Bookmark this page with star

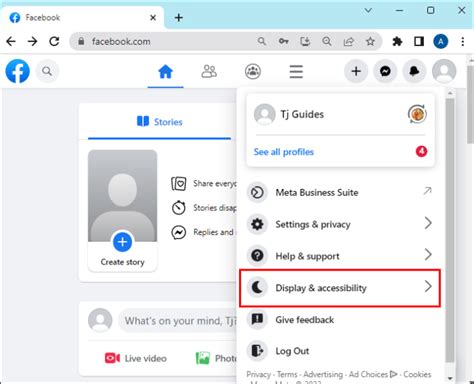pyautogui.click(x=370, y=41)
